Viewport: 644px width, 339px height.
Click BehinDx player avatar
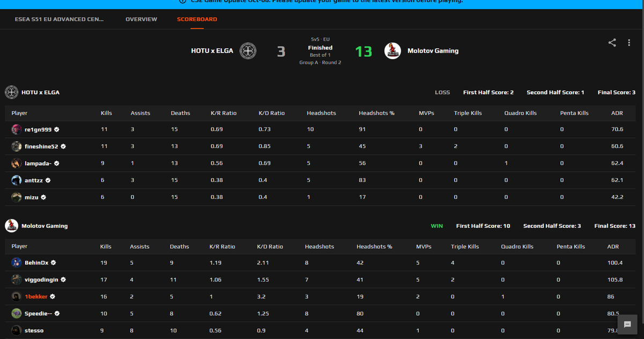point(17,263)
